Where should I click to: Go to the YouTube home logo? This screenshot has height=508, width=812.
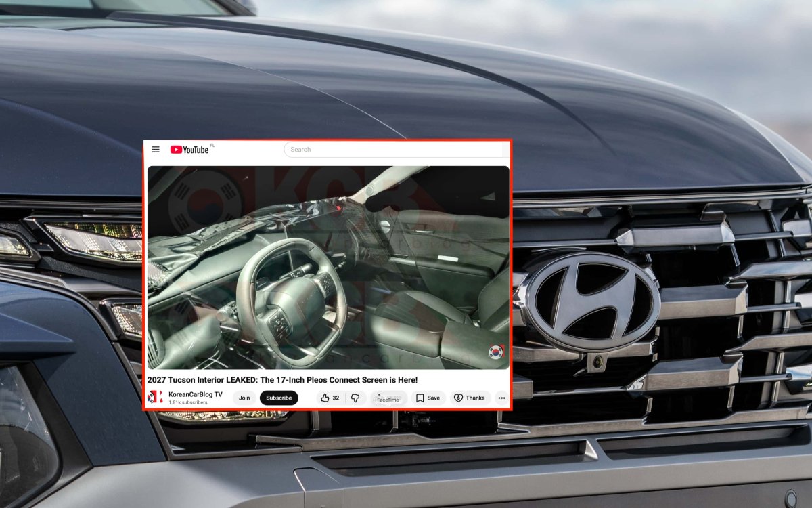[x=189, y=150]
